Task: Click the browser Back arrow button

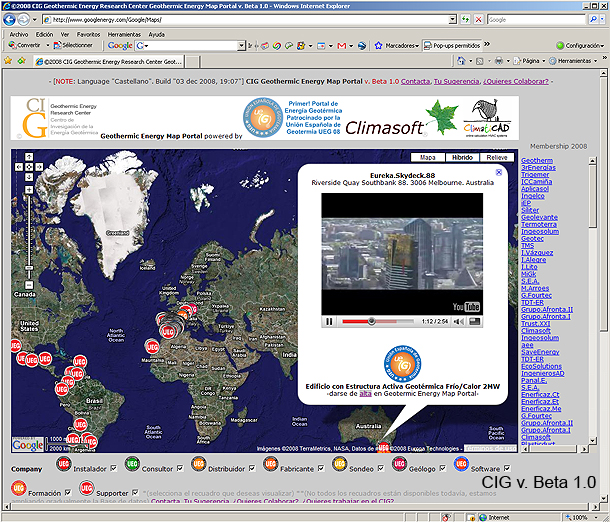Action: (x=9, y=19)
